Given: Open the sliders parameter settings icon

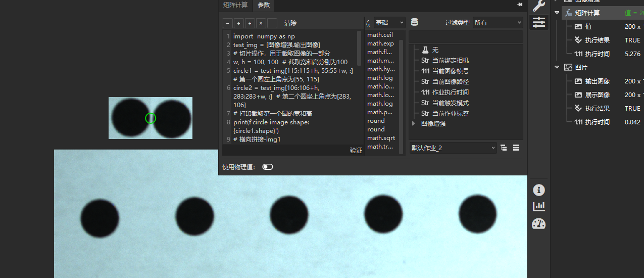Looking at the screenshot, I should coord(539,22).
